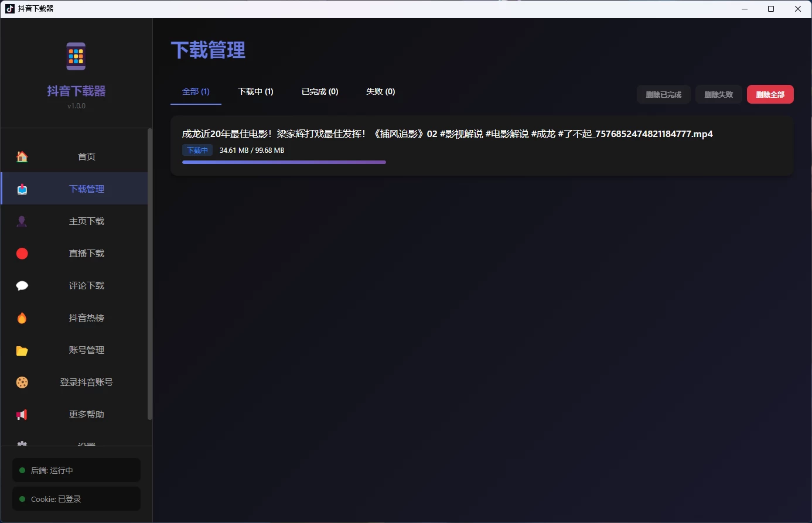This screenshot has width=812, height=523.
Task: Switch to the 下载中 tab
Action: 255,91
